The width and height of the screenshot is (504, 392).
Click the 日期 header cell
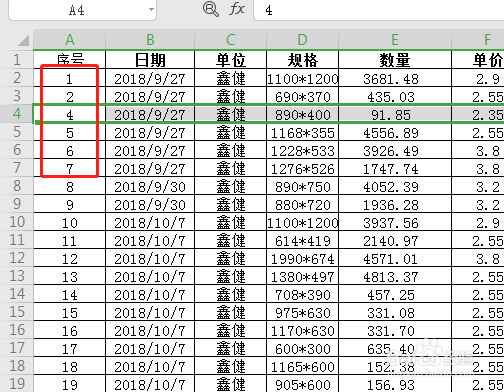150,60
